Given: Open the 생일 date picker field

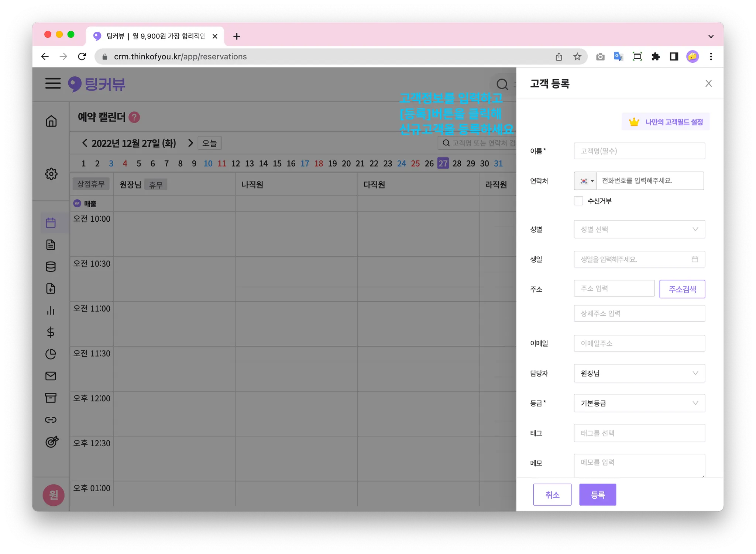Looking at the screenshot, I should [639, 259].
